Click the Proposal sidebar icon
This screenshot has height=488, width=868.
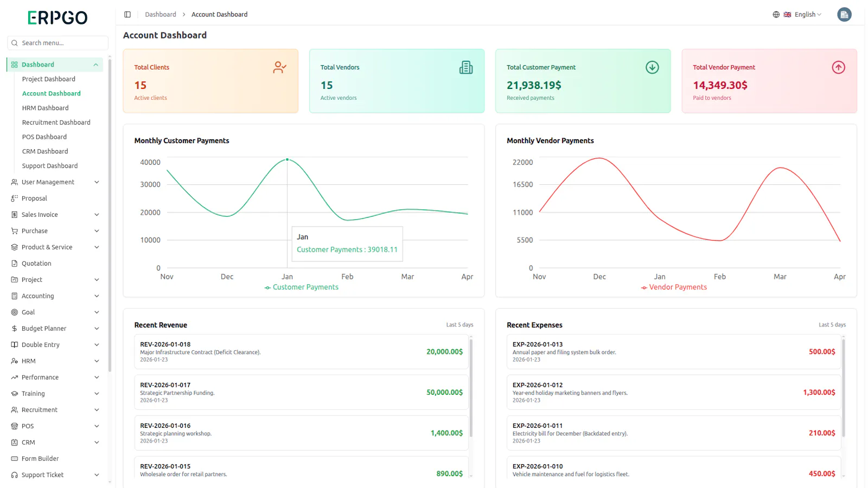[15, 198]
